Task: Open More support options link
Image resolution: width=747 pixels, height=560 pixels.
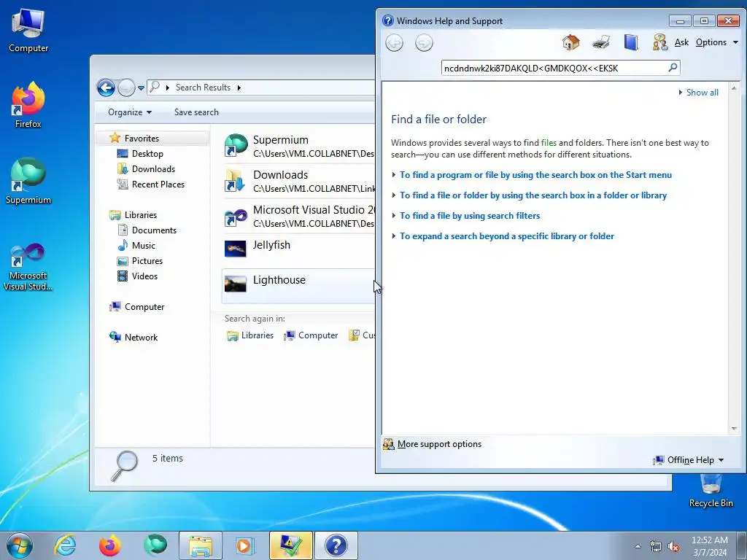Action: [439, 444]
